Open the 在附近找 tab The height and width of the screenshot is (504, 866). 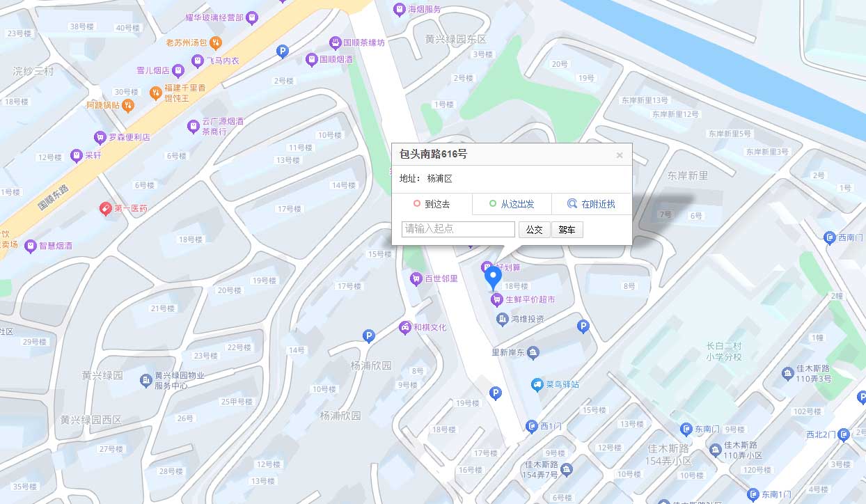tap(592, 204)
